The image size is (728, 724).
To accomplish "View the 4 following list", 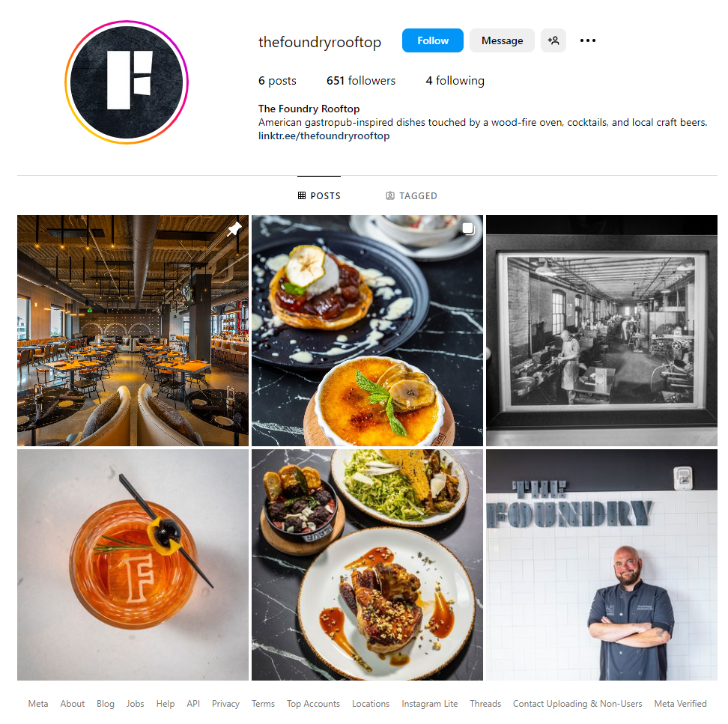I will [x=455, y=81].
